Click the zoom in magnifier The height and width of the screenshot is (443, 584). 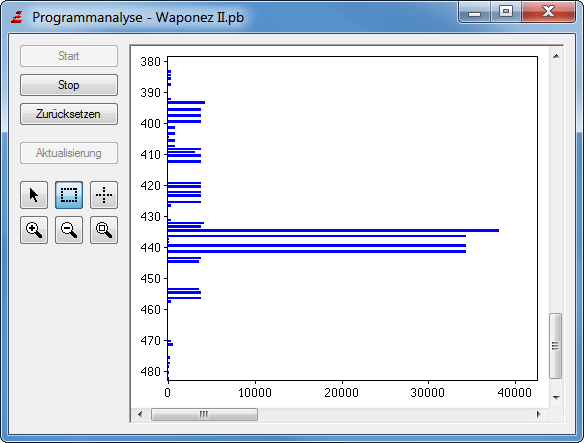[34, 230]
